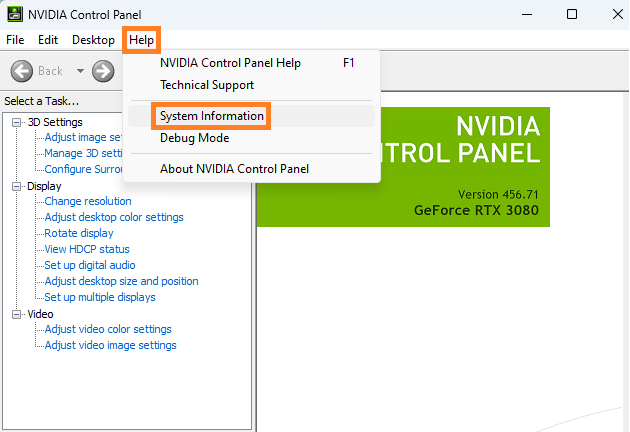This screenshot has width=630, height=432.
Task: Open Adjust desktop size and position
Action: tap(121, 281)
